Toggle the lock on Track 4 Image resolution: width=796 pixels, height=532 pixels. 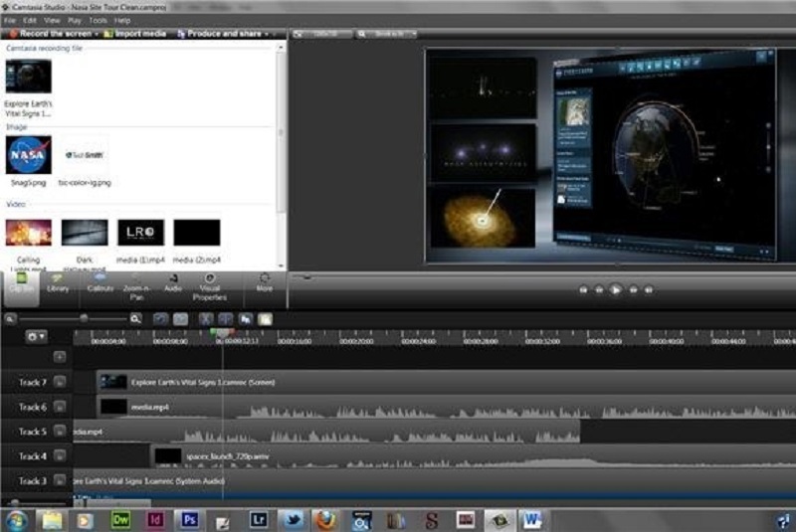[60, 455]
